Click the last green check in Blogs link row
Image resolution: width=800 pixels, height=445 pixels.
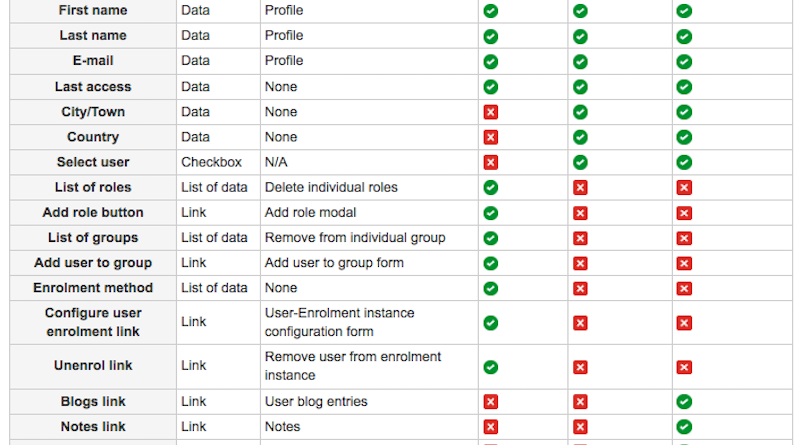[684, 402]
